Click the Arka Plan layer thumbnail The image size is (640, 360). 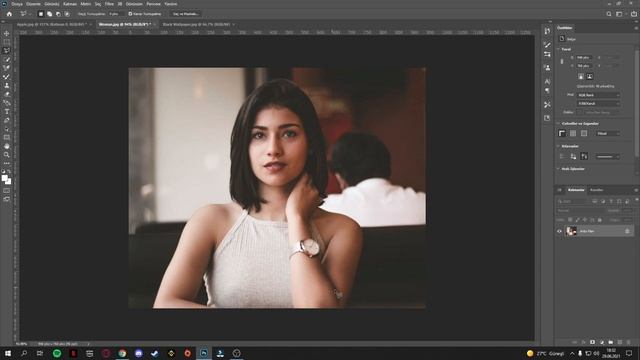coord(571,231)
